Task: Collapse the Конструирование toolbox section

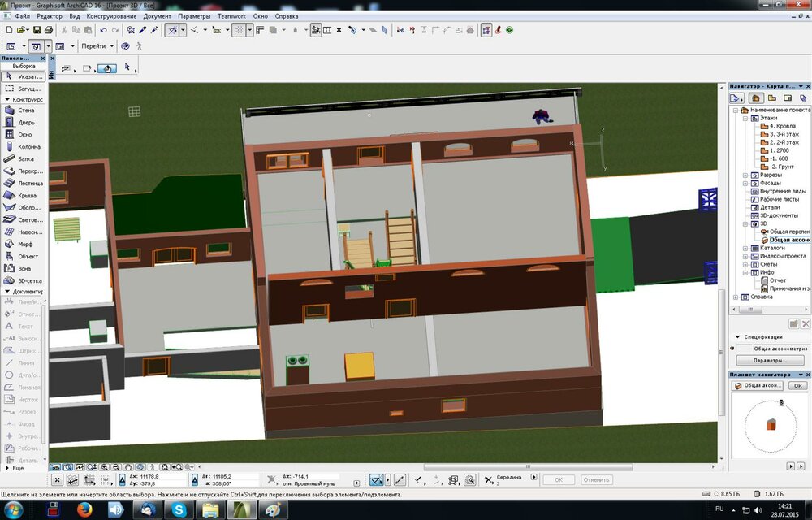Action: click(x=6, y=99)
